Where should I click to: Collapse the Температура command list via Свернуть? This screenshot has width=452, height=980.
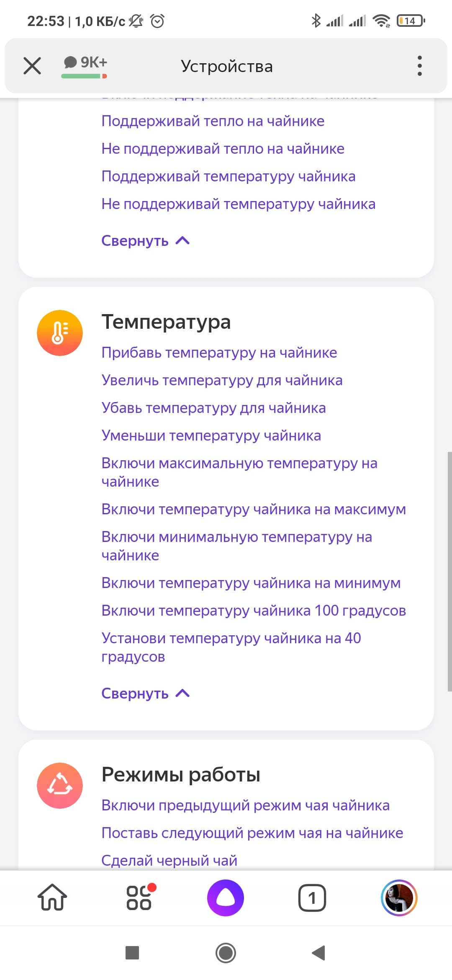click(145, 694)
